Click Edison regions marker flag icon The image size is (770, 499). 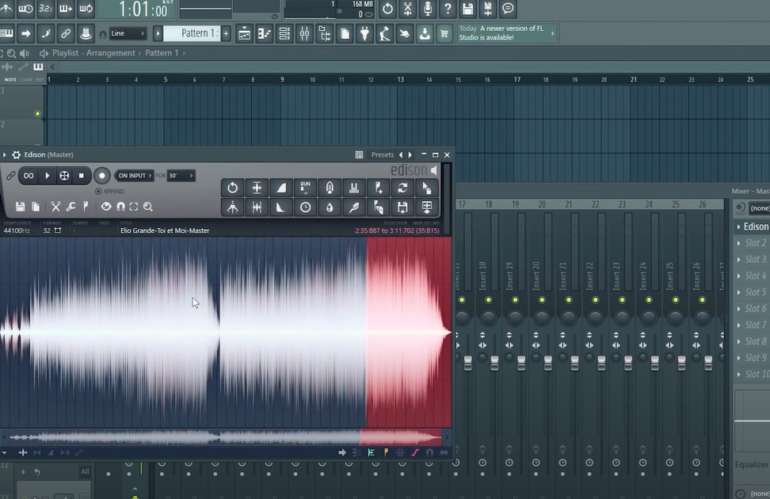(85, 207)
